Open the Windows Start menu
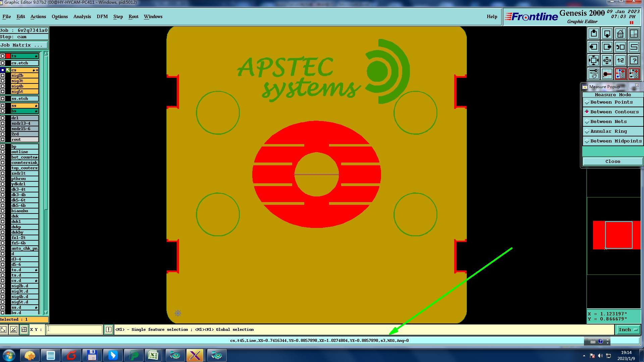Viewport: 644px width, 362px height. pyautogui.click(x=9, y=355)
